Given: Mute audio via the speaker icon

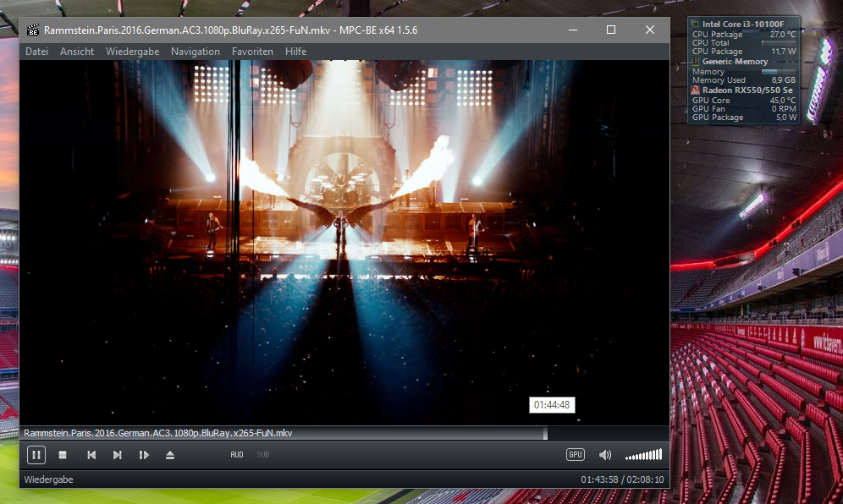Looking at the screenshot, I should [605, 455].
